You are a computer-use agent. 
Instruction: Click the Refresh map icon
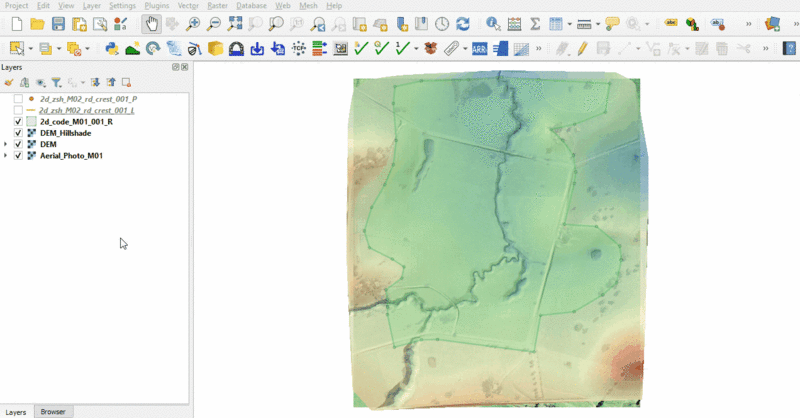tap(463, 23)
